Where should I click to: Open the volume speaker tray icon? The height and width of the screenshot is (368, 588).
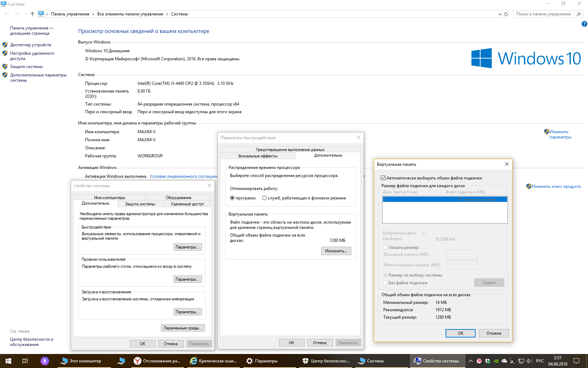click(529, 361)
